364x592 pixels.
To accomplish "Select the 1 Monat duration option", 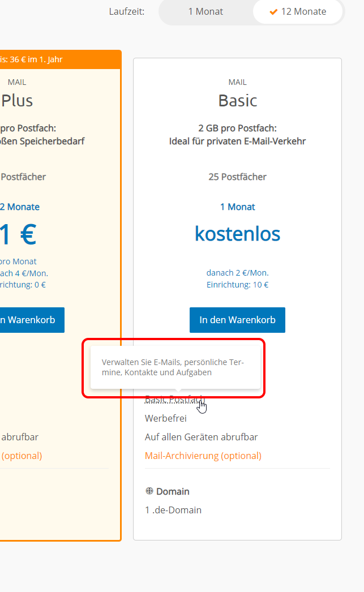I will 205,12.
